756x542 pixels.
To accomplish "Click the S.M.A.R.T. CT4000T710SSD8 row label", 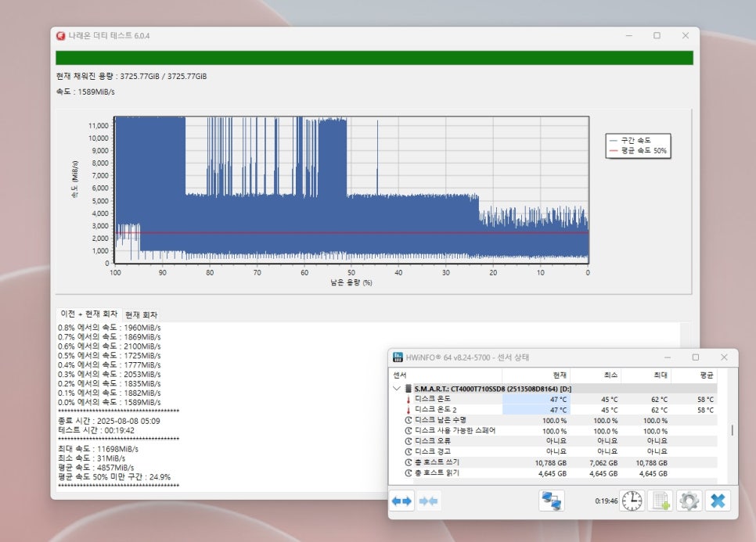I will (x=493, y=389).
